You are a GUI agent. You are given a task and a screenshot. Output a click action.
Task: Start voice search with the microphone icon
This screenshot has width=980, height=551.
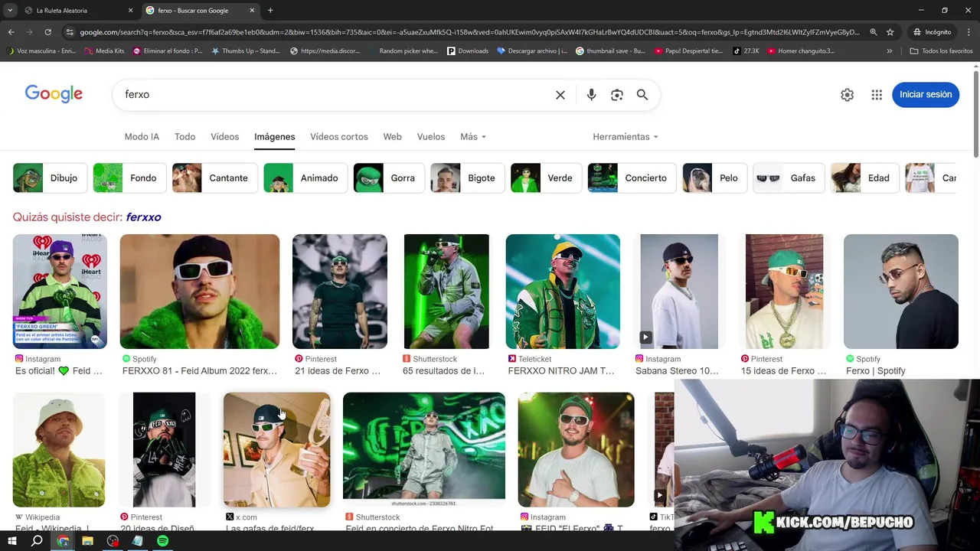pos(591,95)
